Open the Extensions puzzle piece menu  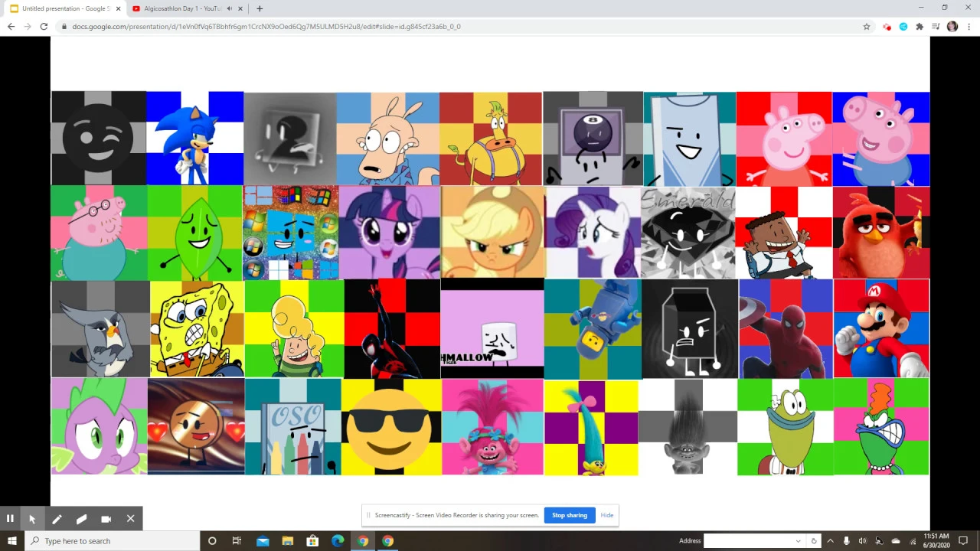point(920,26)
